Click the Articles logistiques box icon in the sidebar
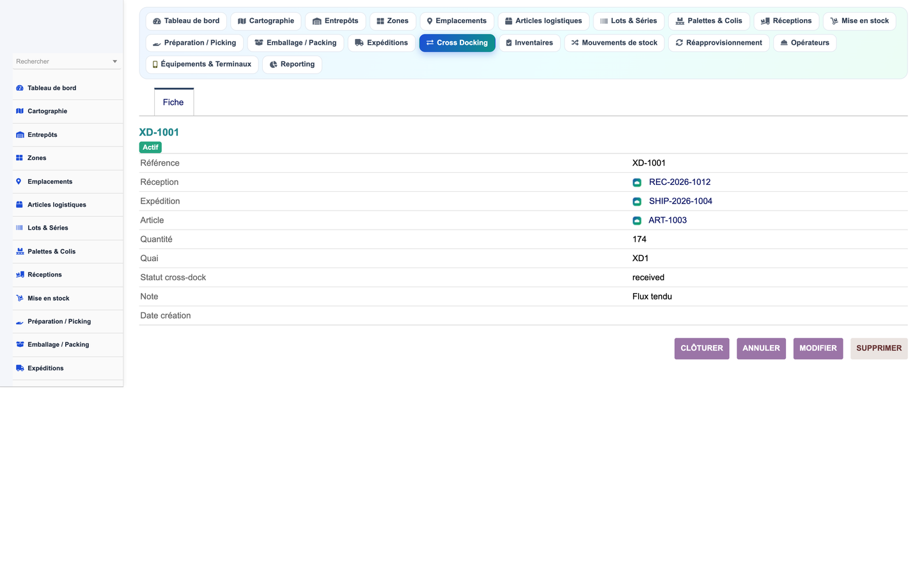The width and height of the screenshot is (924, 572). [20, 205]
